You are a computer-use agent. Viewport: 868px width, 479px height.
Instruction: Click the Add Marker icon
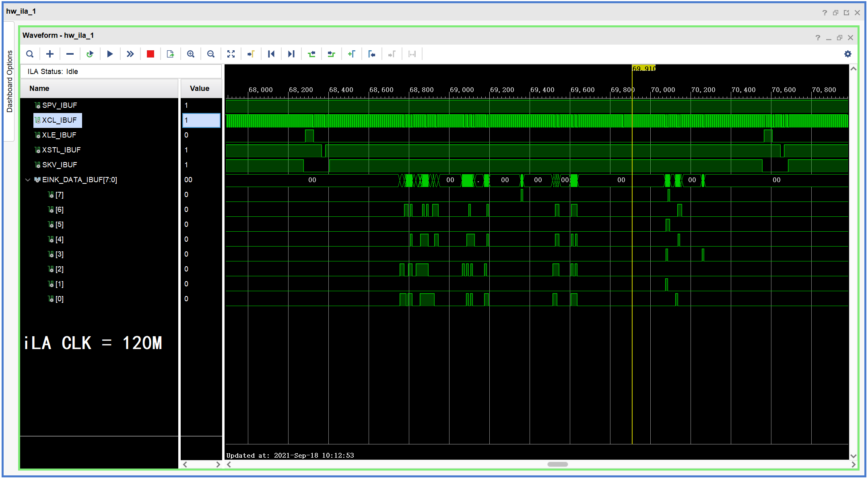tap(352, 54)
